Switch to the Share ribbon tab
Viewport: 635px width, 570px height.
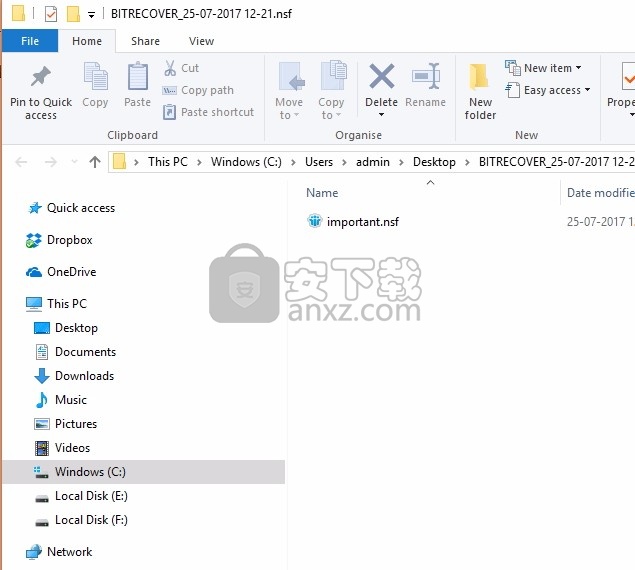pos(145,41)
